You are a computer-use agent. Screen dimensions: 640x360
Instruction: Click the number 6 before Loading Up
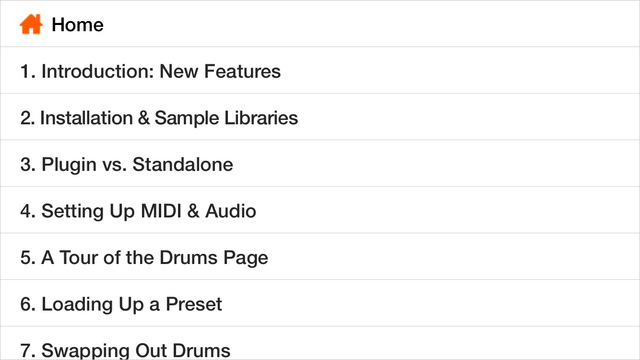(x=28, y=304)
